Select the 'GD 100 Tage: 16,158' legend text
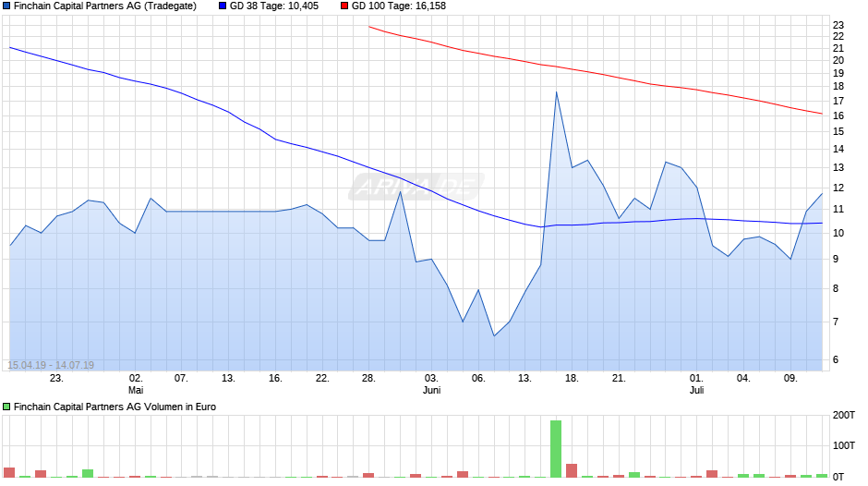868x486 pixels. tap(399, 6)
